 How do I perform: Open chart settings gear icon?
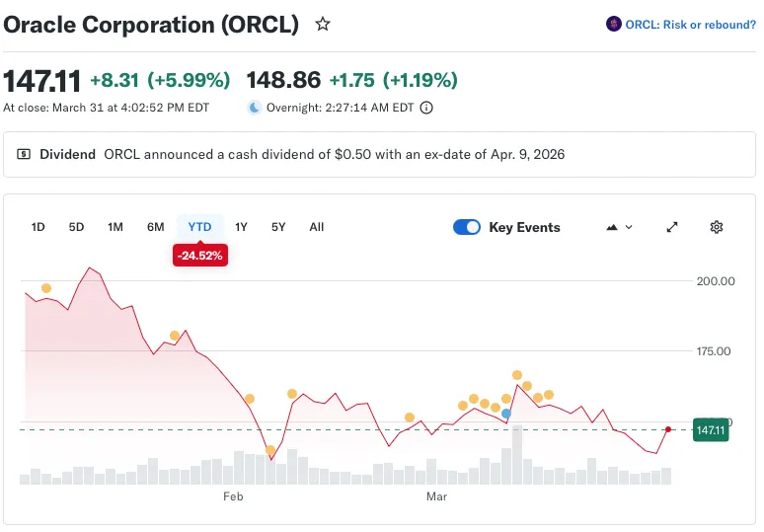[x=717, y=227]
